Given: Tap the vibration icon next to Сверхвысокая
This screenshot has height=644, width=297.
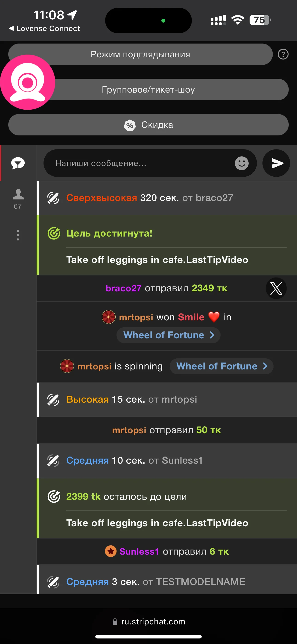Looking at the screenshot, I should (53, 198).
